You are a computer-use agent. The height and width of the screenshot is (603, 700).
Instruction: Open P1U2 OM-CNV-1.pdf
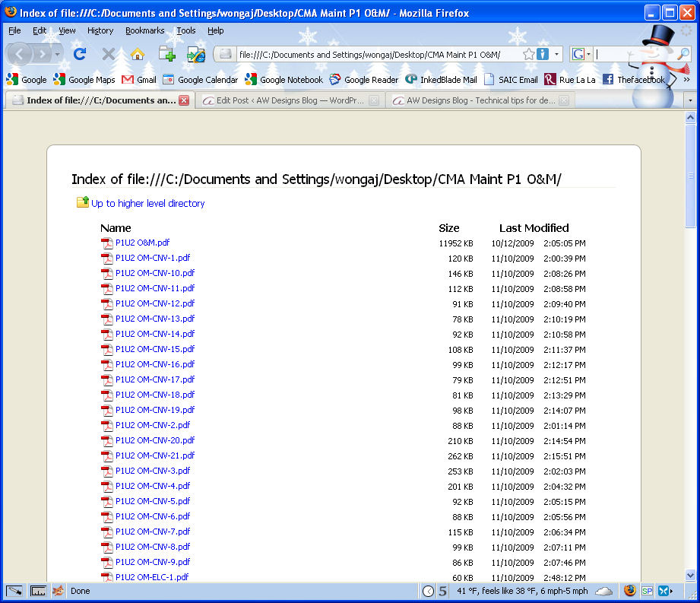pos(153,258)
